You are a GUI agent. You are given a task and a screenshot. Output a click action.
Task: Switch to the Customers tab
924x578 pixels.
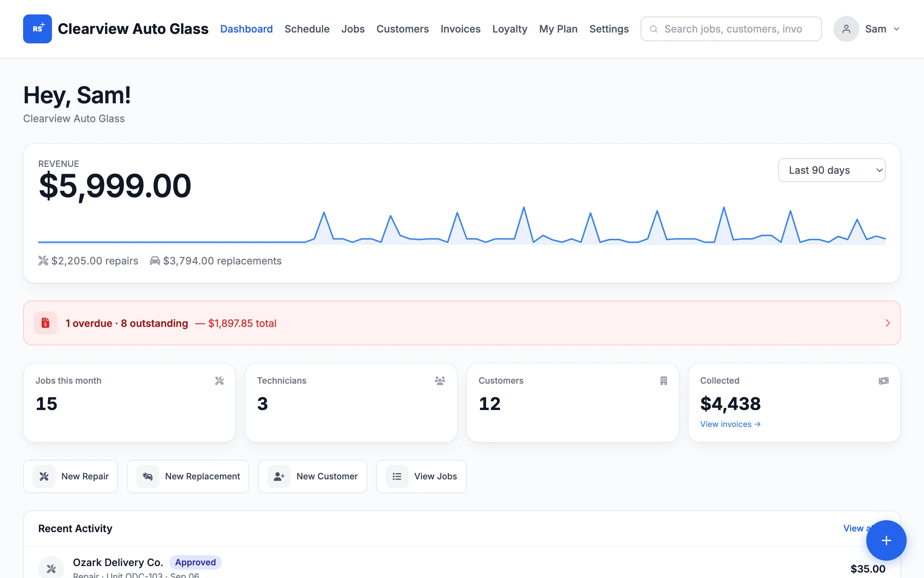pyautogui.click(x=402, y=29)
